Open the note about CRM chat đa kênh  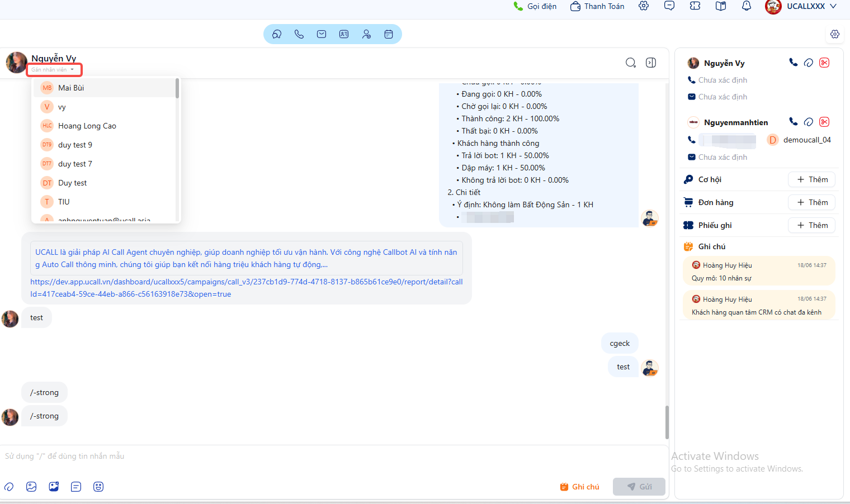[x=759, y=305]
